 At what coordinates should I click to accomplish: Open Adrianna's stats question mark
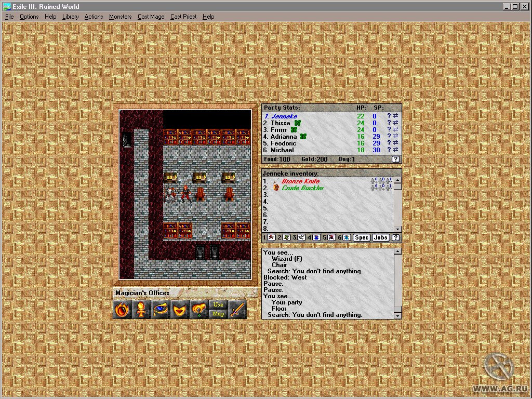pos(389,136)
